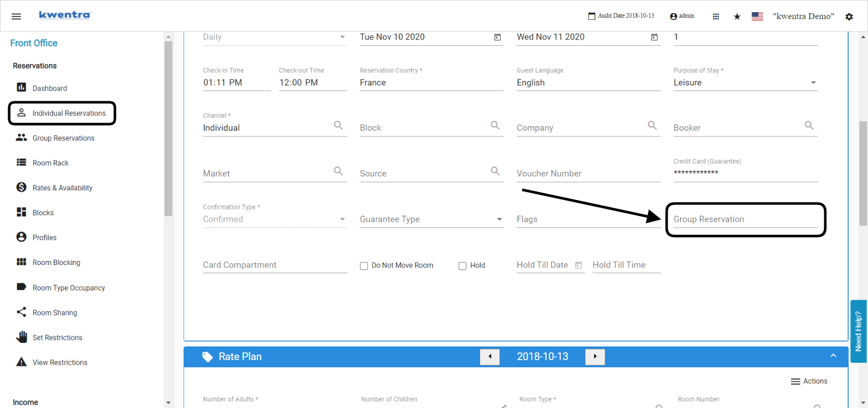The width and height of the screenshot is (868, 408).
Task: Click the Audit Date calendar icon
Action: pos(591,16)
